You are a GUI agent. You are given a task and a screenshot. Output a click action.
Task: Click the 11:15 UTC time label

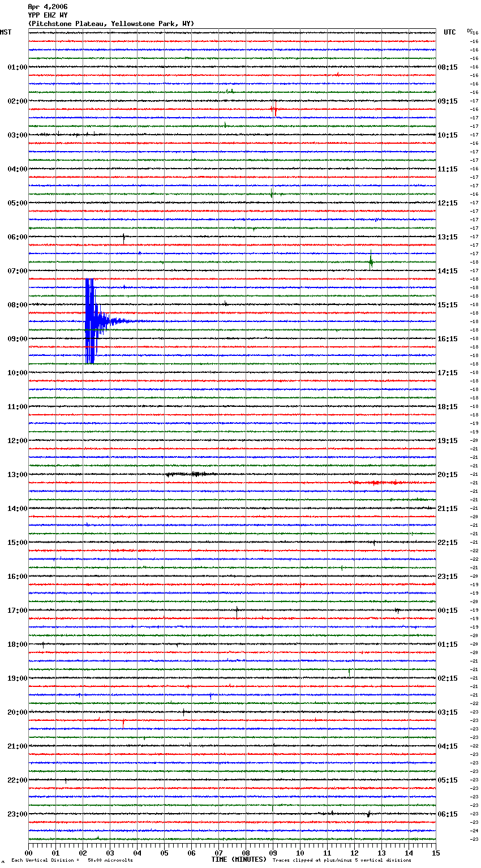coord(448,169)
